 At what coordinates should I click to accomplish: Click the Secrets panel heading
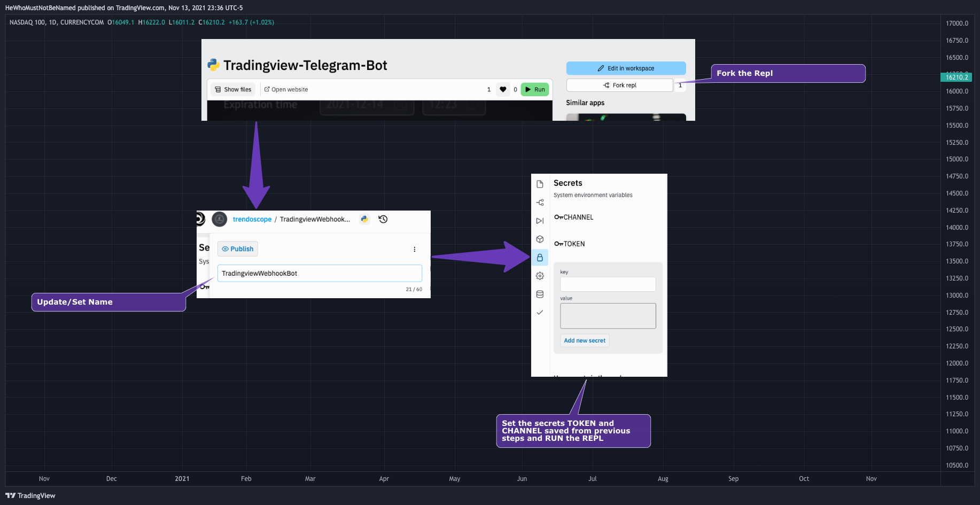[568, 183]
